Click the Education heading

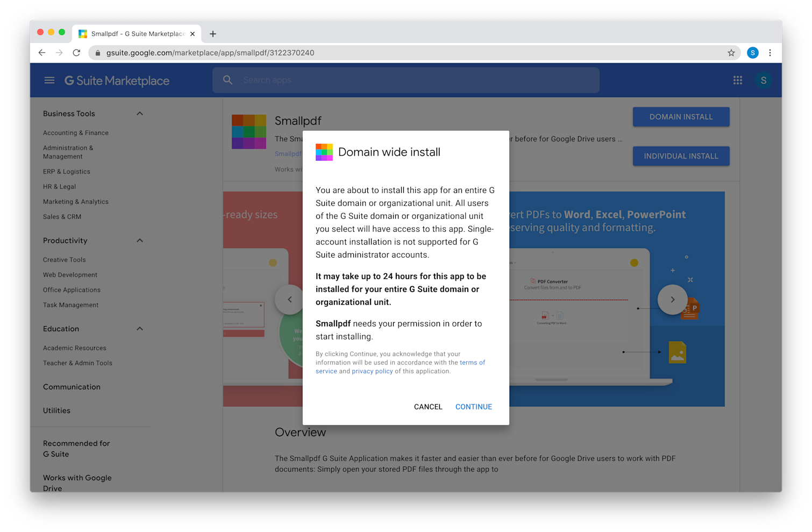61,329
